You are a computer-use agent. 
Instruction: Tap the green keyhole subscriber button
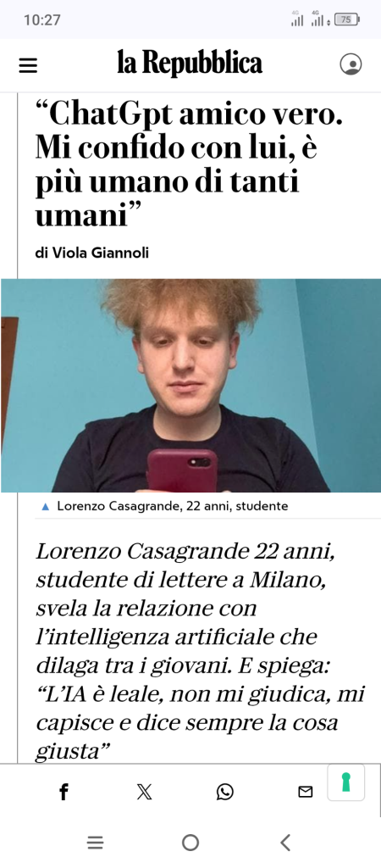[346, 782]
